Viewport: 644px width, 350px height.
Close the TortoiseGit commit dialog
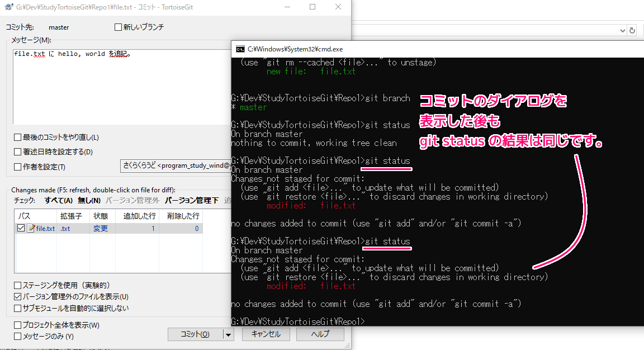tap(338, 7)
